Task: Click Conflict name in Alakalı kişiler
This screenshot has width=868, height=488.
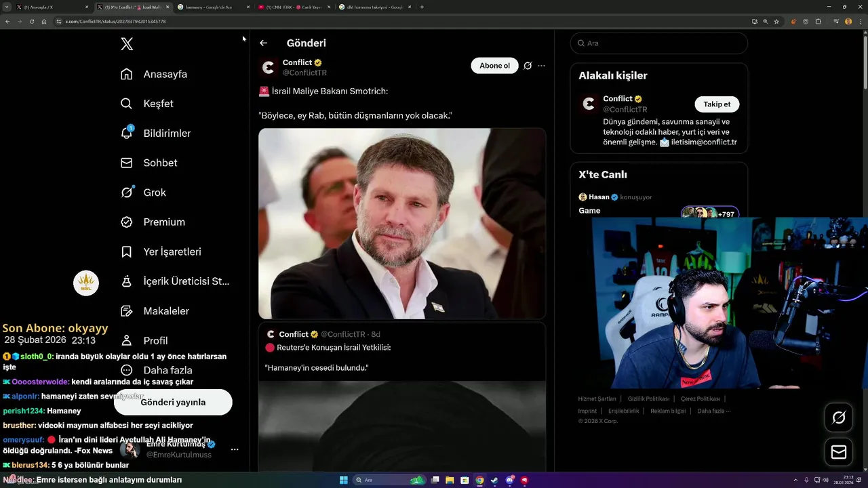Action: click(618, 99)
